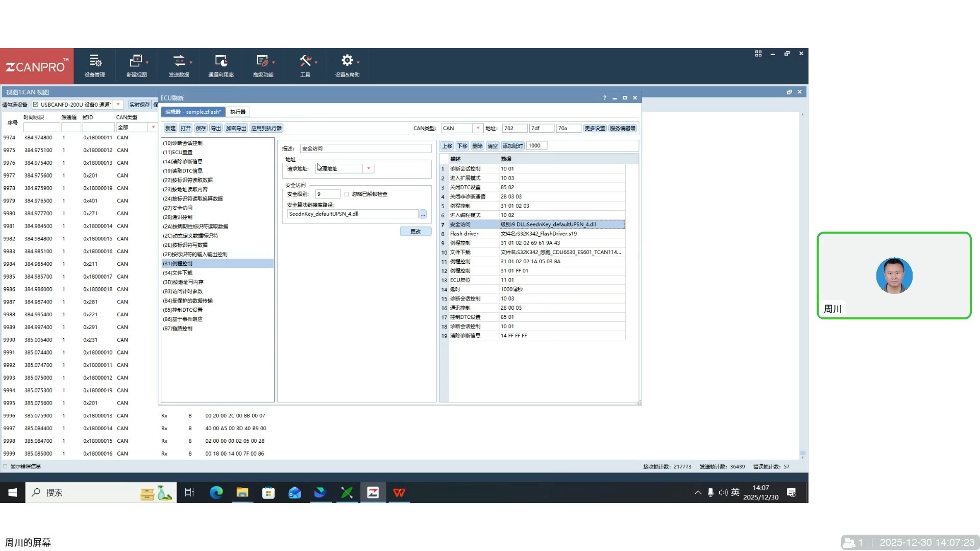The image size is (980, 551).
Task: Switch to the 执行器 tab
Action: click(237, 112)
